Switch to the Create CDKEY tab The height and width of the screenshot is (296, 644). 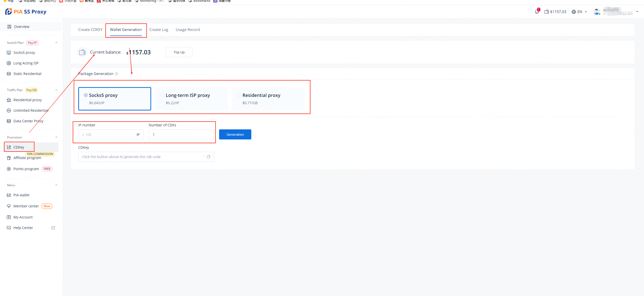click(90, 30)
